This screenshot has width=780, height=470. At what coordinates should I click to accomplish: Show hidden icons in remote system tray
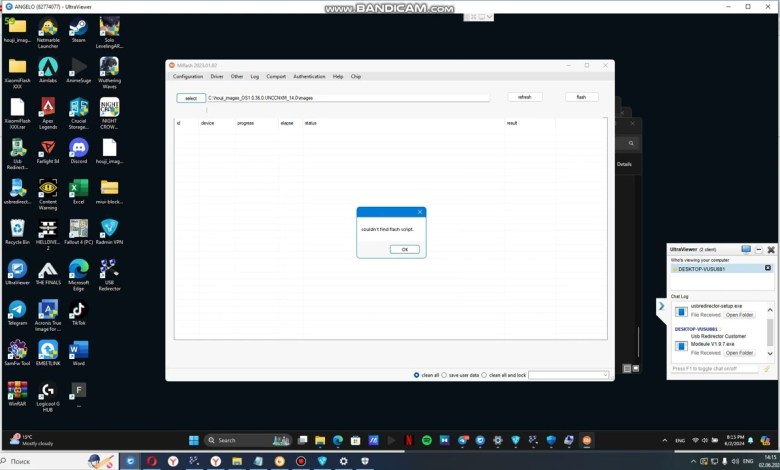pos(665,440)
